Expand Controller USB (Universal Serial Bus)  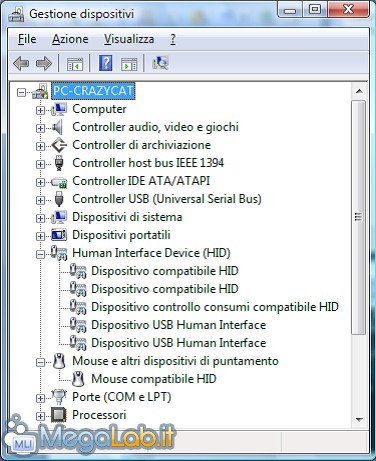(40, 200)
